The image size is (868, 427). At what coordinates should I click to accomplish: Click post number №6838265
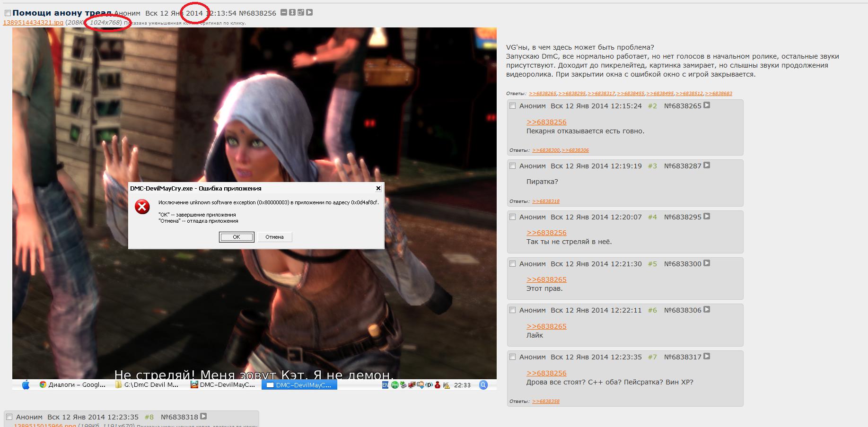click(683, 106)
